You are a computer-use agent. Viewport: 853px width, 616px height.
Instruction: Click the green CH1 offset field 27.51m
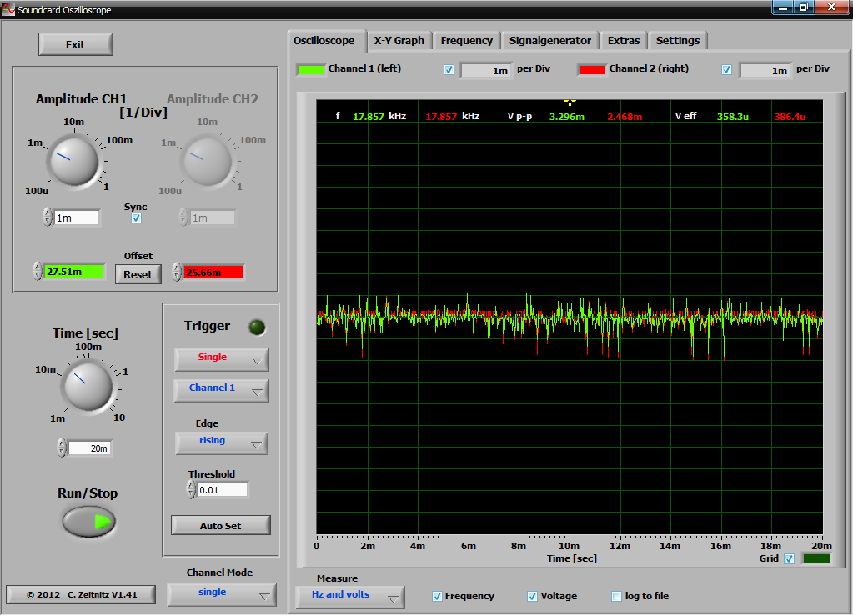[x=74, y=272]
